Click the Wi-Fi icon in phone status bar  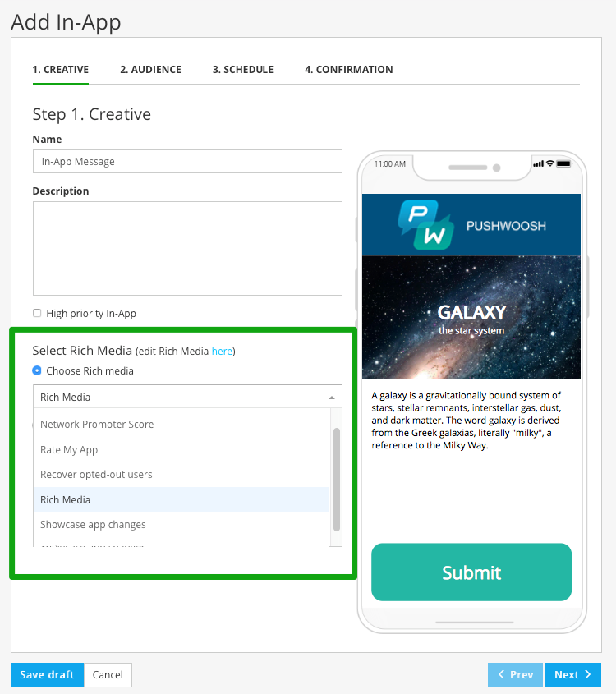[550, 163]
